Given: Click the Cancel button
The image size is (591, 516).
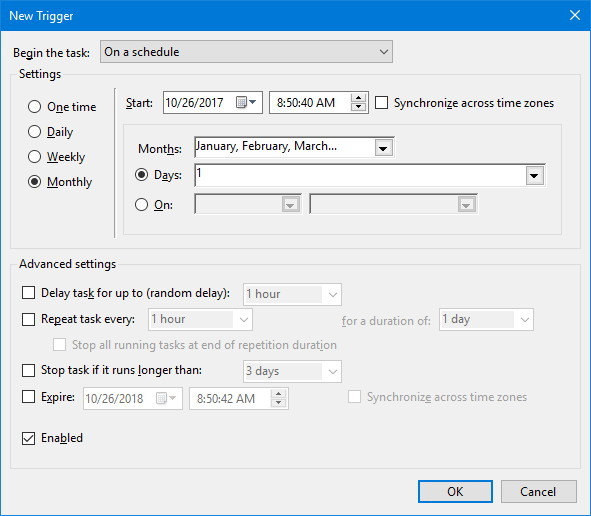Looking at the screenshot, I should pyautogui.click(x=539, y=492).
